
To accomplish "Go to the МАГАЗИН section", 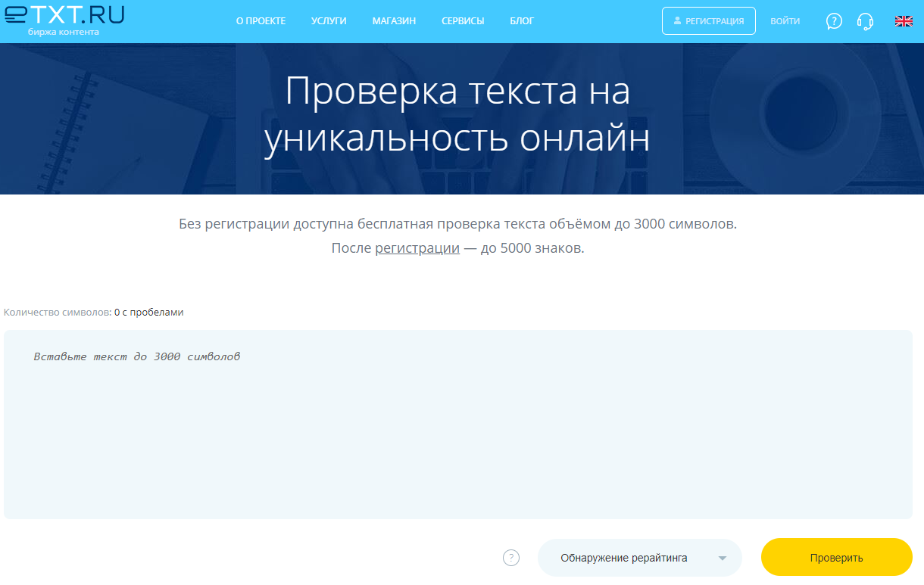I will tap(394, 21).
